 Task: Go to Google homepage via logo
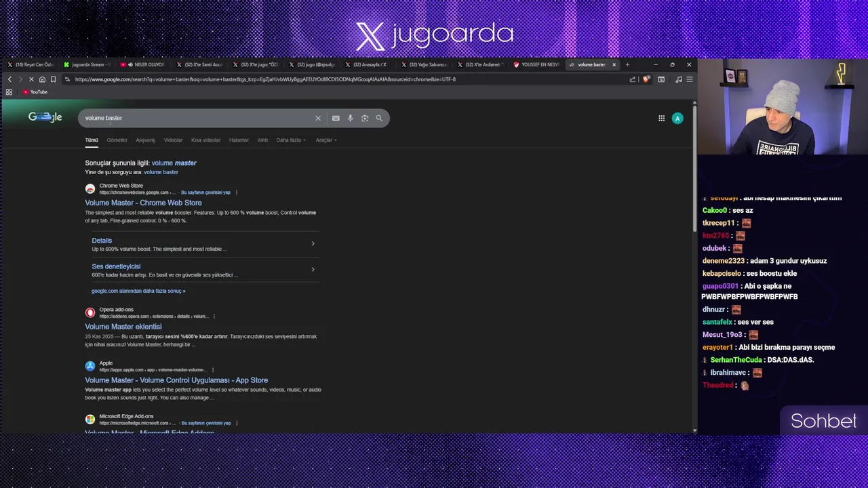coord(45,117)
